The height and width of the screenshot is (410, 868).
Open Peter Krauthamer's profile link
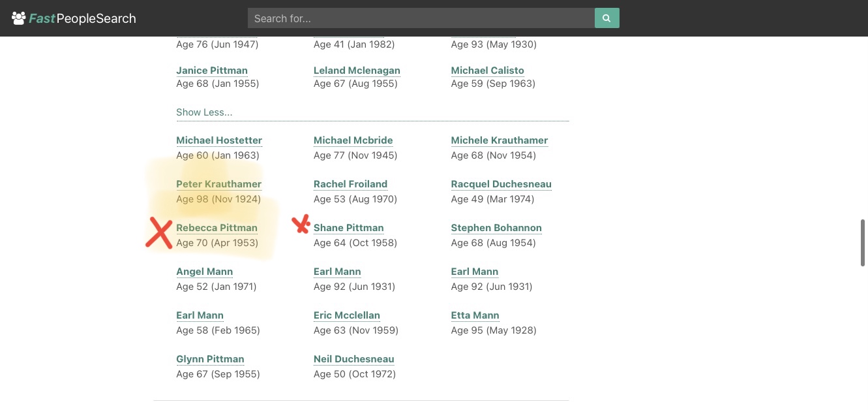tap(218, 184)
